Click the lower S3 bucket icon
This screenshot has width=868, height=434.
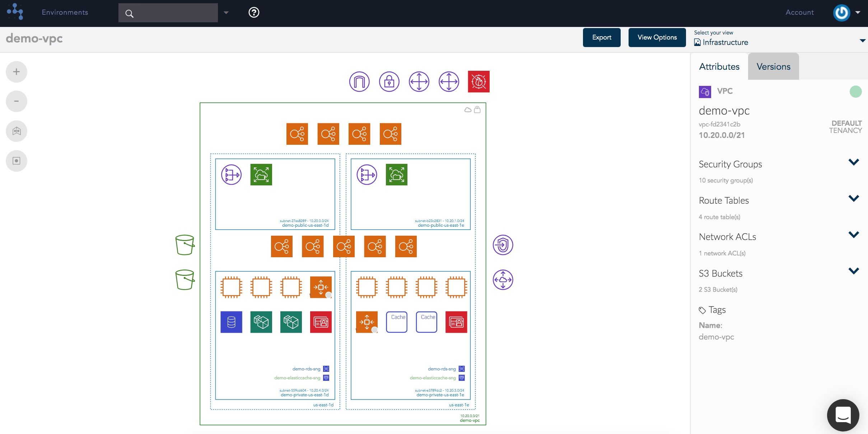(185, 280)
